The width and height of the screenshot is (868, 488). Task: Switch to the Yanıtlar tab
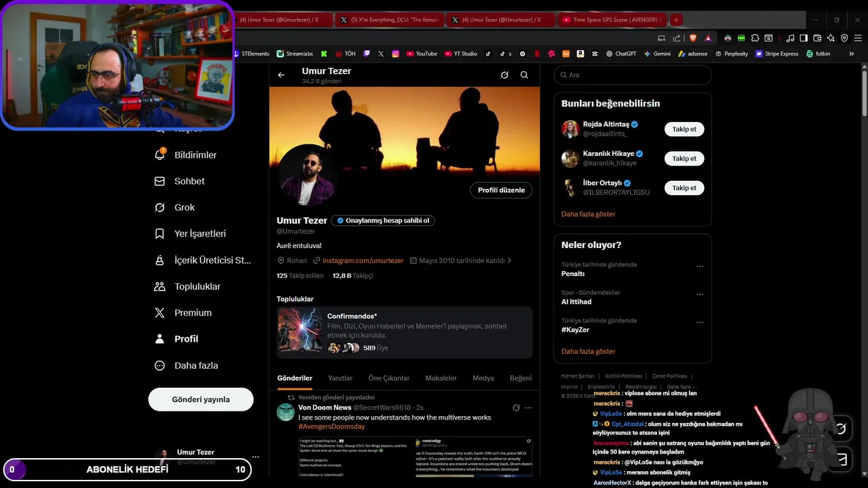(340, 378)
